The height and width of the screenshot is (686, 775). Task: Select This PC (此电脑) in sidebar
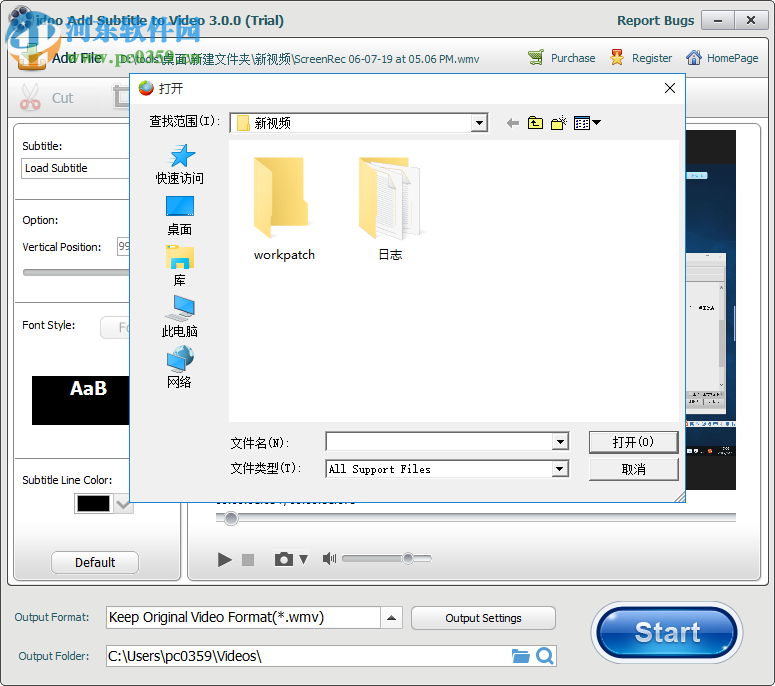(x=179, y=317)
